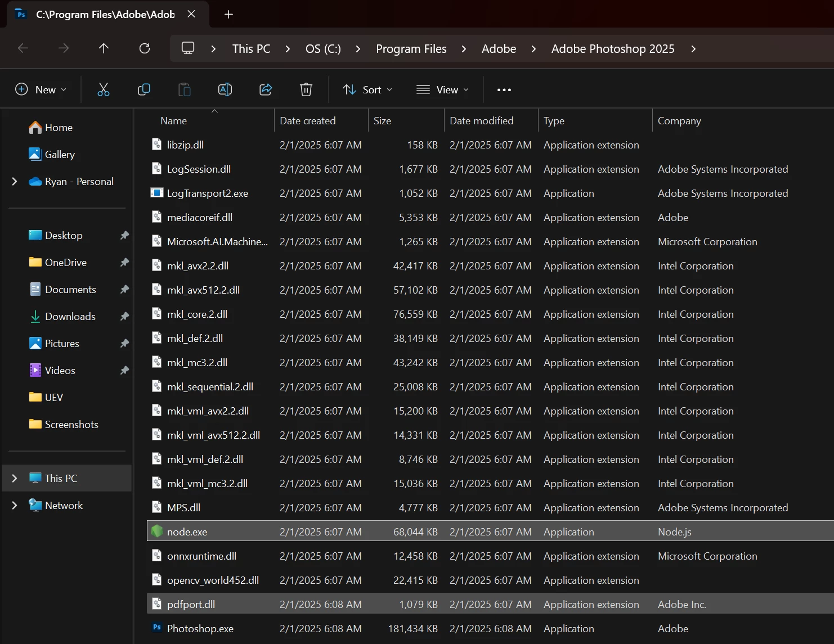Viewport: 834px width, 644px height.
Task: Click the Share icon in toolbar
Action: pyautogui.click(x=266, y=89)
